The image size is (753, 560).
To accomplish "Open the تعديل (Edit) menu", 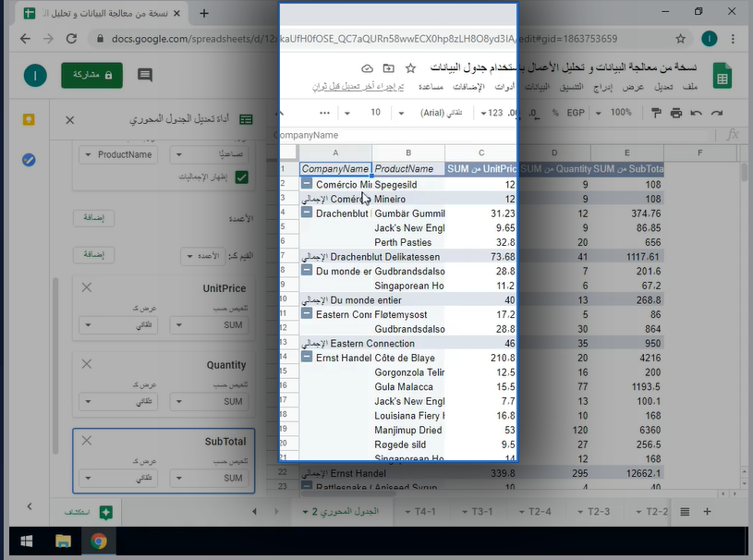I will point(663,87).
